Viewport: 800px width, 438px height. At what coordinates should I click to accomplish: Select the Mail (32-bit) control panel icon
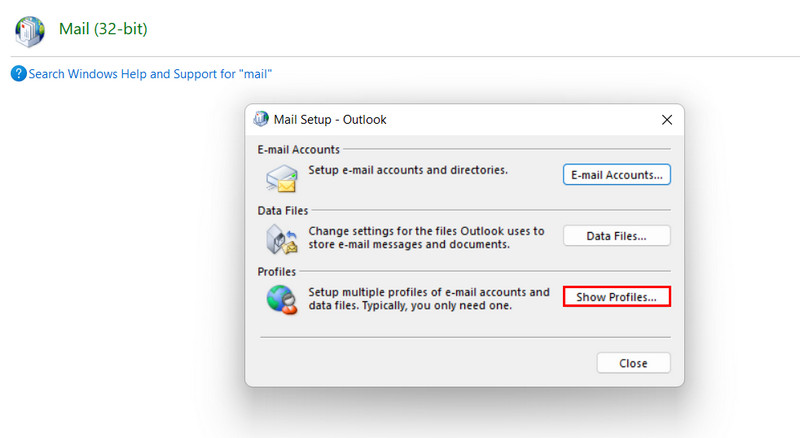[x=30, y=31]
